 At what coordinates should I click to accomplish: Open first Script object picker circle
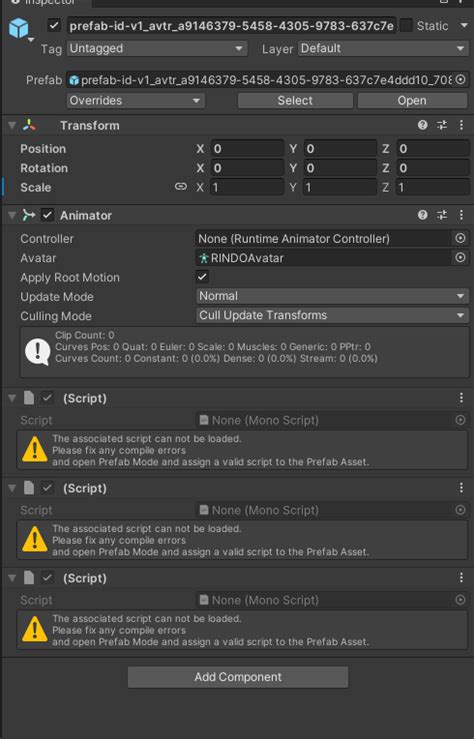tap(460, 420)
